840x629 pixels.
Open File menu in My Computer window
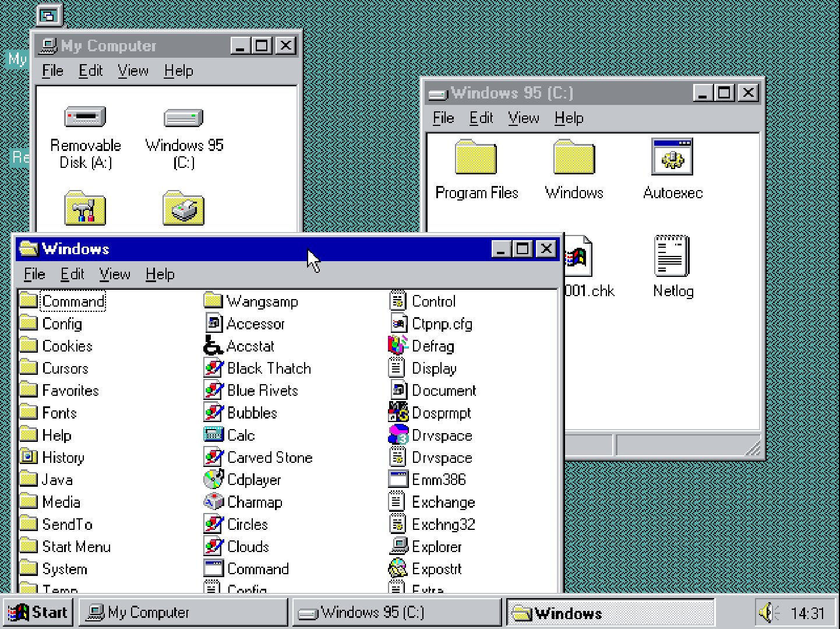52,71
